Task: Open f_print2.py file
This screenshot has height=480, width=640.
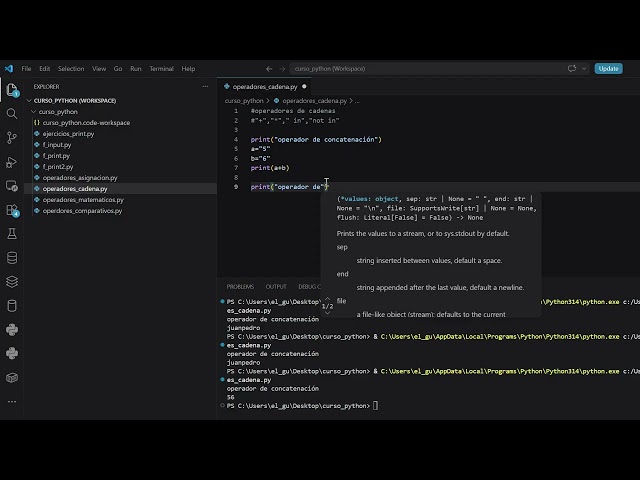Action: (58, 167)
